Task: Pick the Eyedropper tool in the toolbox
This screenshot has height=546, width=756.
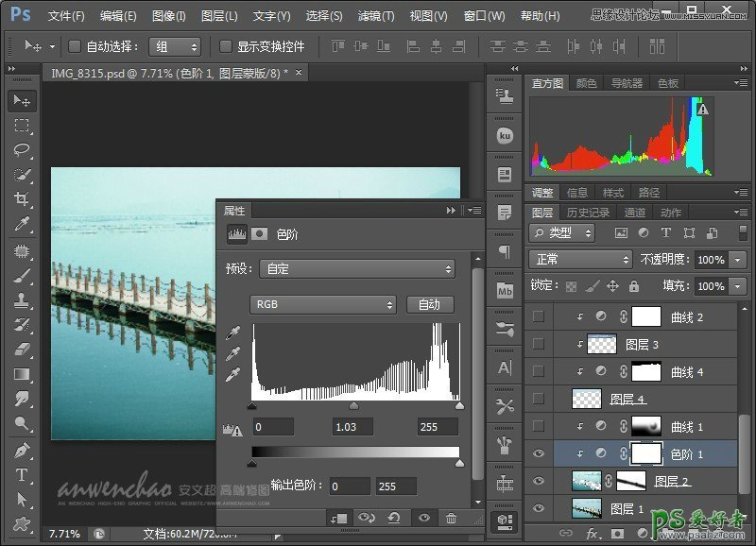Action: [x=23, y=224]
